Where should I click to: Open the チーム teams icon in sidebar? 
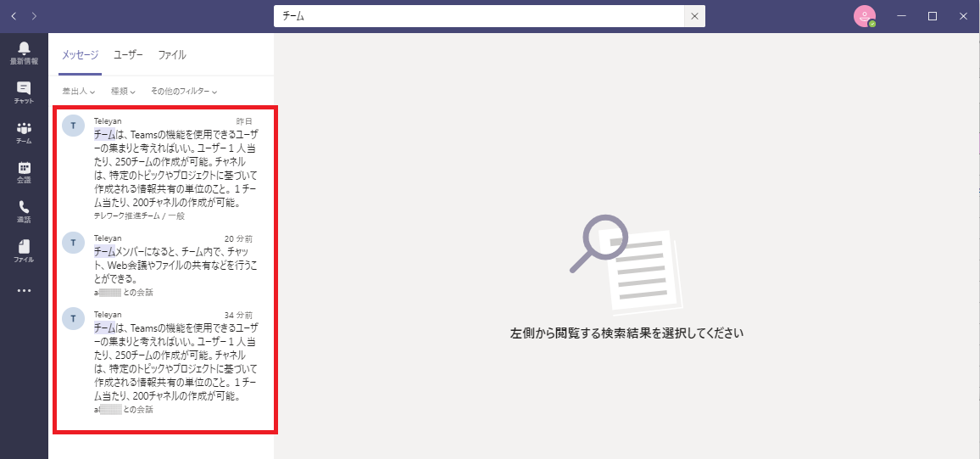coord(24,132)
